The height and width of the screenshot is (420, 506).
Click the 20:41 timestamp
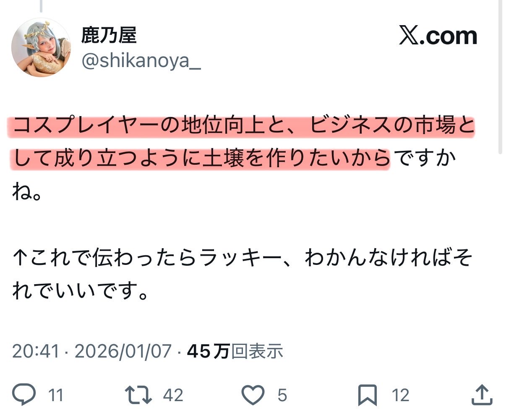pyautogui.click(x=35, y=351)
